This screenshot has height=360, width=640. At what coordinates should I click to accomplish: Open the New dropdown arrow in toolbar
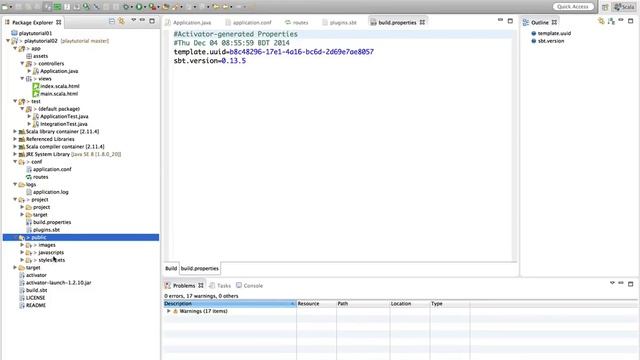click(x=11, y=7)
